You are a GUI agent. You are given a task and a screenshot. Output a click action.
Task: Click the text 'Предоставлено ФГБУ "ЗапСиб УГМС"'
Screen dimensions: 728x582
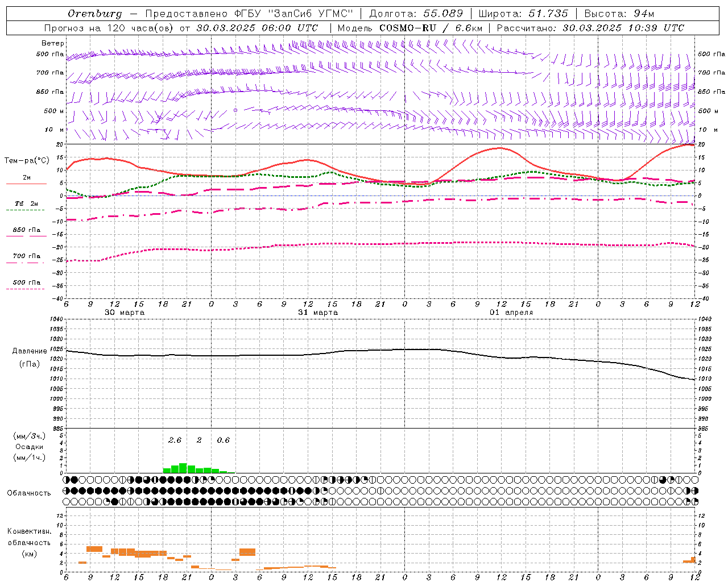tap(249, 14)
